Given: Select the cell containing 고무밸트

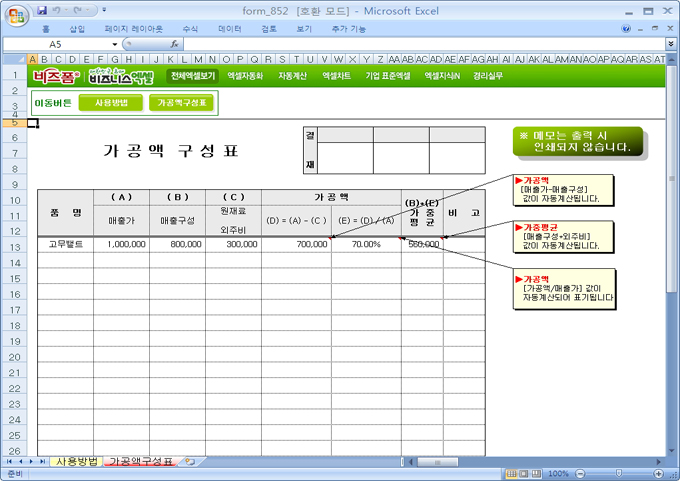Looking at the screenshot, I should pos(66,244).
